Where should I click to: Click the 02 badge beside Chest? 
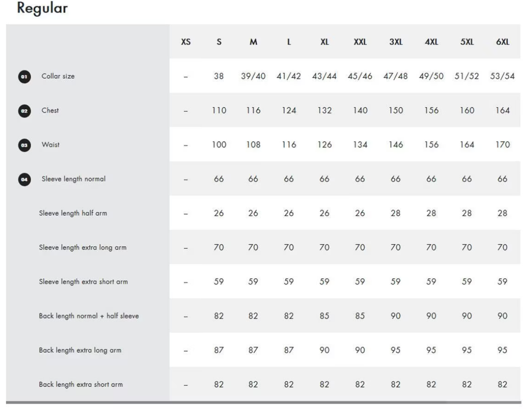(x=25, y=111)
